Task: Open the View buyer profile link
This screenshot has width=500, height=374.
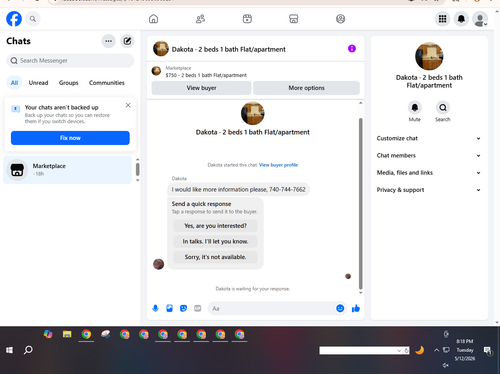Action: tap(278, 165)
